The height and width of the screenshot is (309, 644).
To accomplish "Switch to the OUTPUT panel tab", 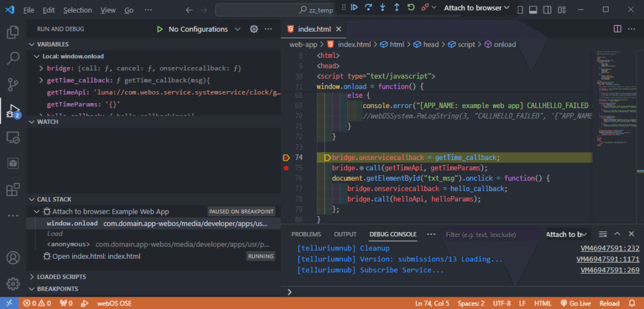I will click(345, 234).
